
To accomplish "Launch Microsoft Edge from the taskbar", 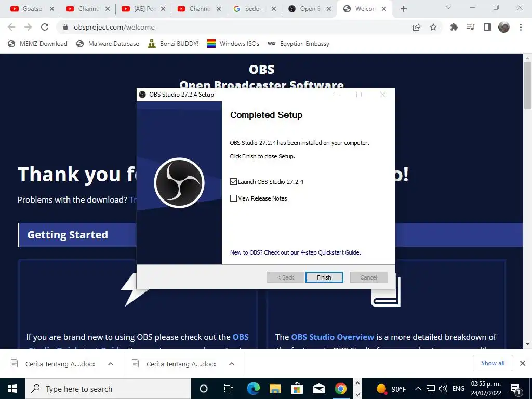I will [253, 389].
